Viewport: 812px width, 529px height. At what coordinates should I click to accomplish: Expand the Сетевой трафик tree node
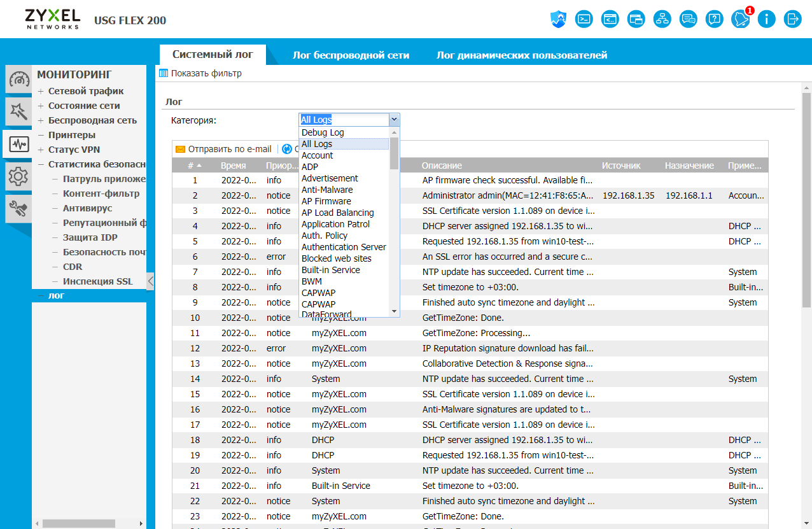[x=41, y=91]
